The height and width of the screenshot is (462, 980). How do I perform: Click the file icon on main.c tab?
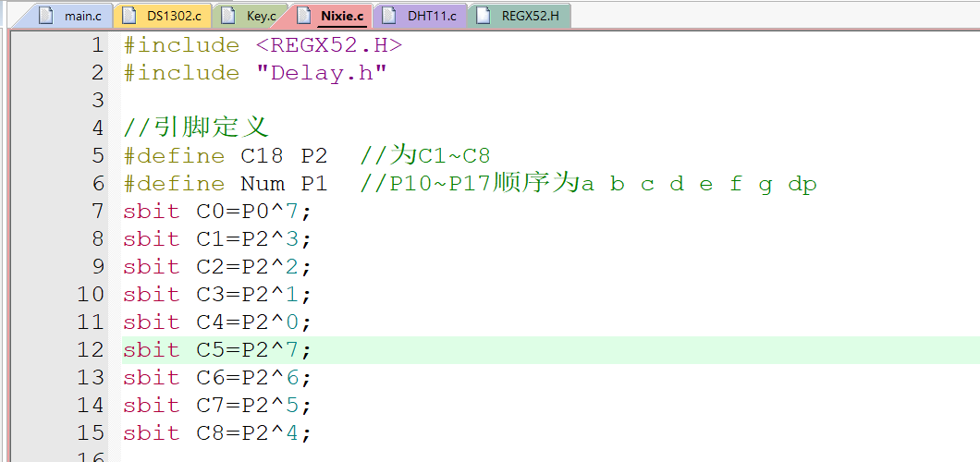point(46,16)
